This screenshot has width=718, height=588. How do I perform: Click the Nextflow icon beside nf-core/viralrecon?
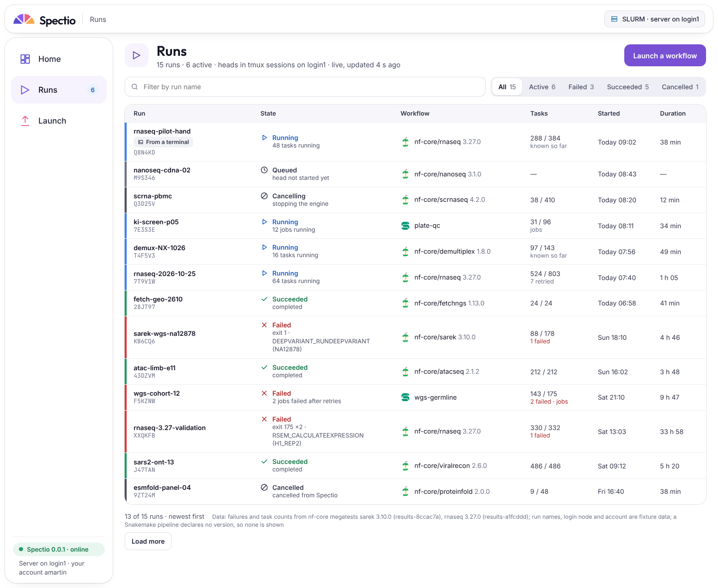[405, 466]
